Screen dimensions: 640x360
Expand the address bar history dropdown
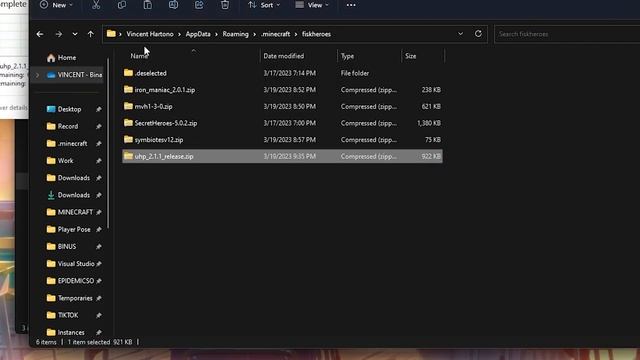[x=460, y=34]
